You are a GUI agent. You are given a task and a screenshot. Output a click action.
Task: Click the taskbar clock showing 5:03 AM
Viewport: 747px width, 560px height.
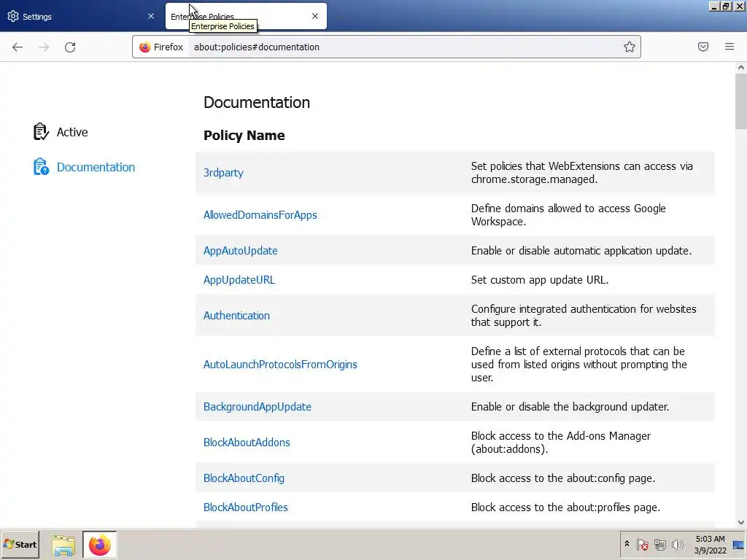coord(710,544)
